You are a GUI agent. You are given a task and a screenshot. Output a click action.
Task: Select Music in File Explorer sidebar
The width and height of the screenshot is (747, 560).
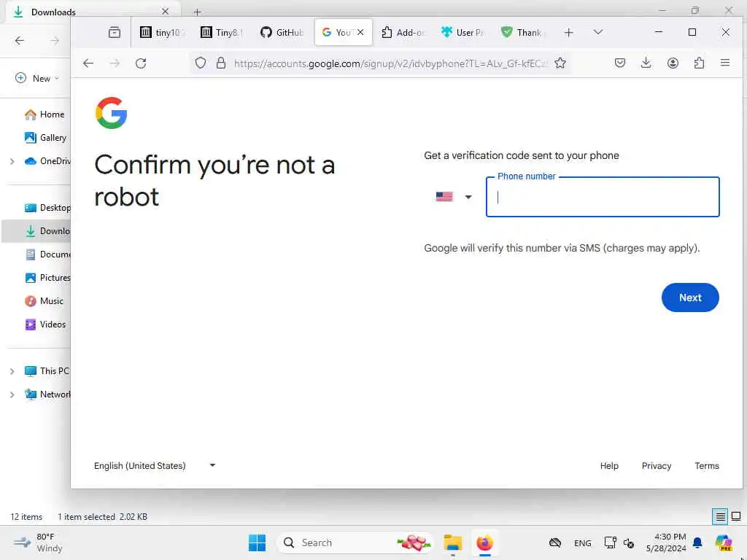coord(44,301)
